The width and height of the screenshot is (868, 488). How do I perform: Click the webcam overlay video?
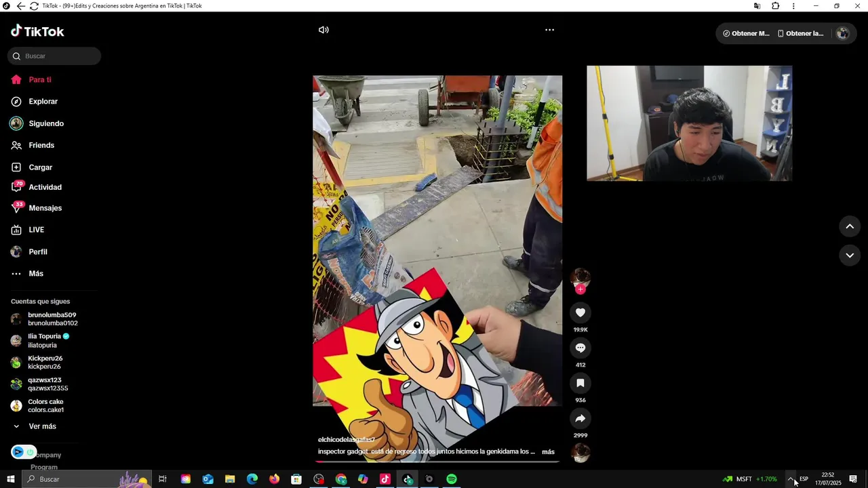[689, 123]
